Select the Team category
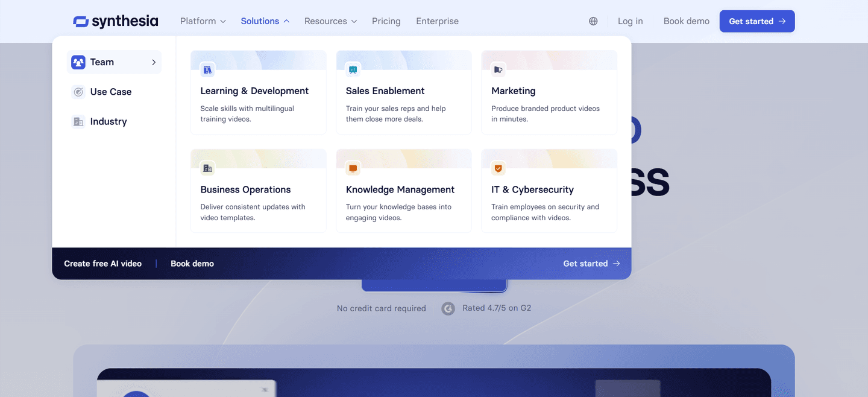The height and width of the screenshot is (397, 868). (x=114, y=62)
